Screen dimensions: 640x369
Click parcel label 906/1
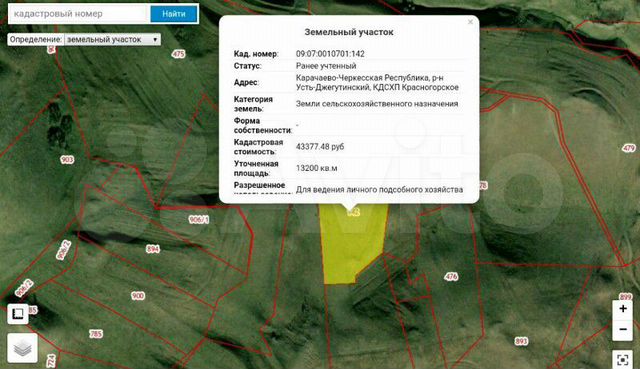199,220
